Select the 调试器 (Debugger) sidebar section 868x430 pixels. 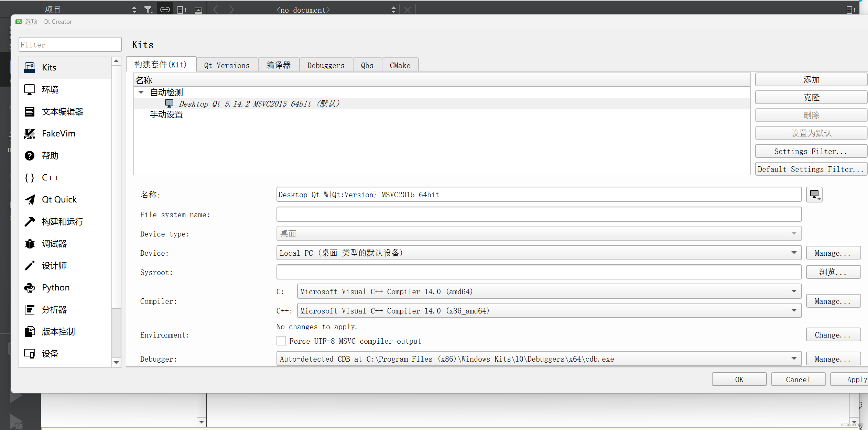54,243
